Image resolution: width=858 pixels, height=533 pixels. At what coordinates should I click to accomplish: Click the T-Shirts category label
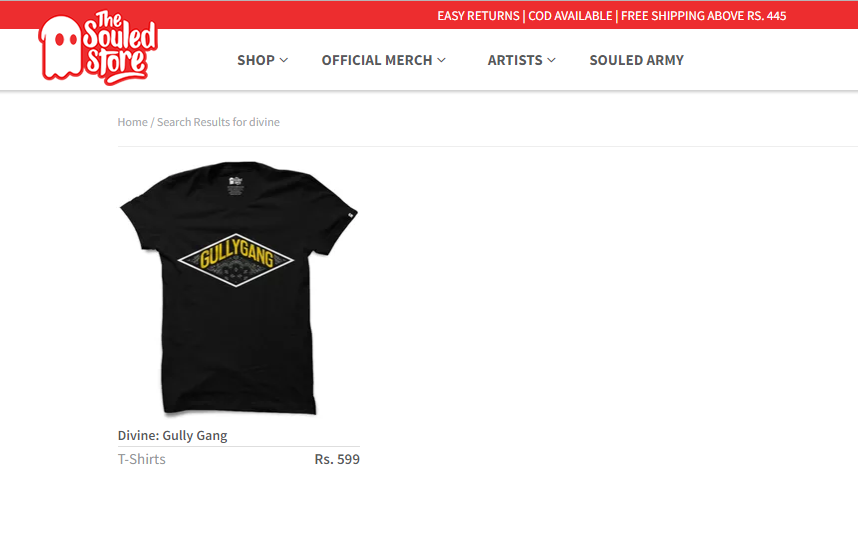tap(142, 459)
